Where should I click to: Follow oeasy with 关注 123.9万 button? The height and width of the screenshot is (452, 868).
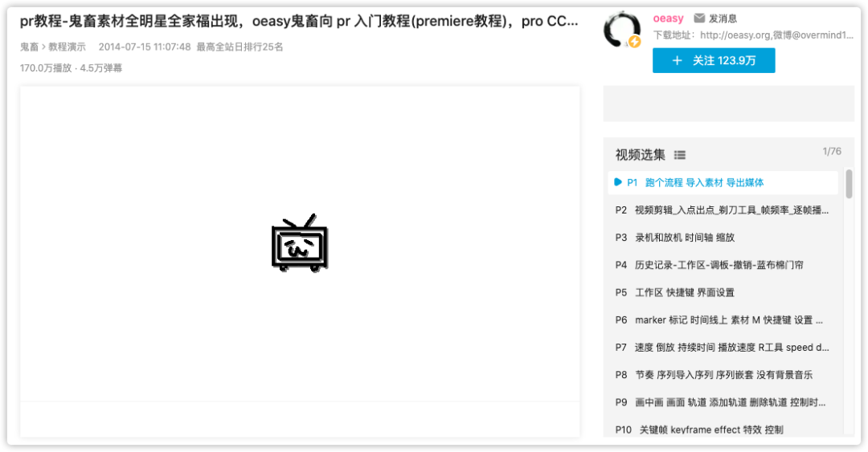click(714, 61)
